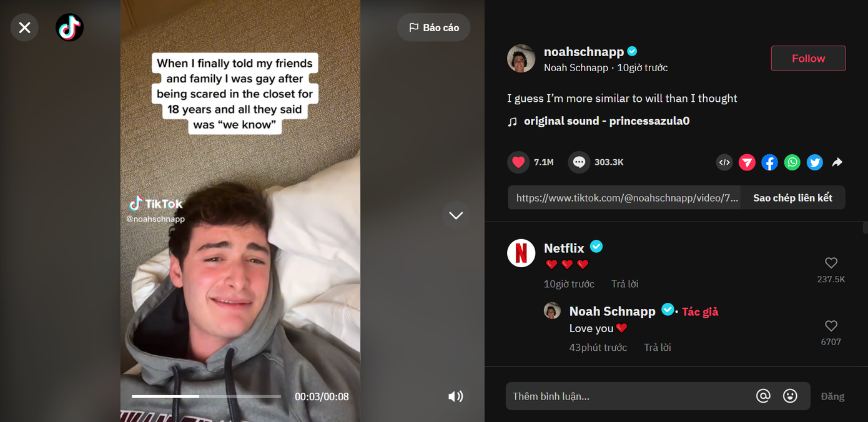Viewport: 868px width, 422px height.
Task: Click the TikTok logo icon
Action: [69, 27]
